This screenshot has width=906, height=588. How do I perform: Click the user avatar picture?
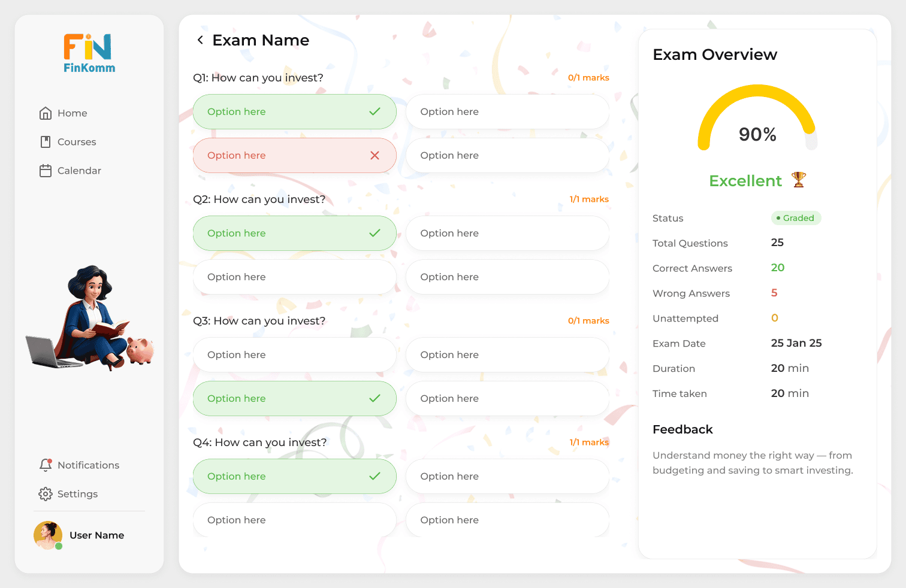pos(47,535)
